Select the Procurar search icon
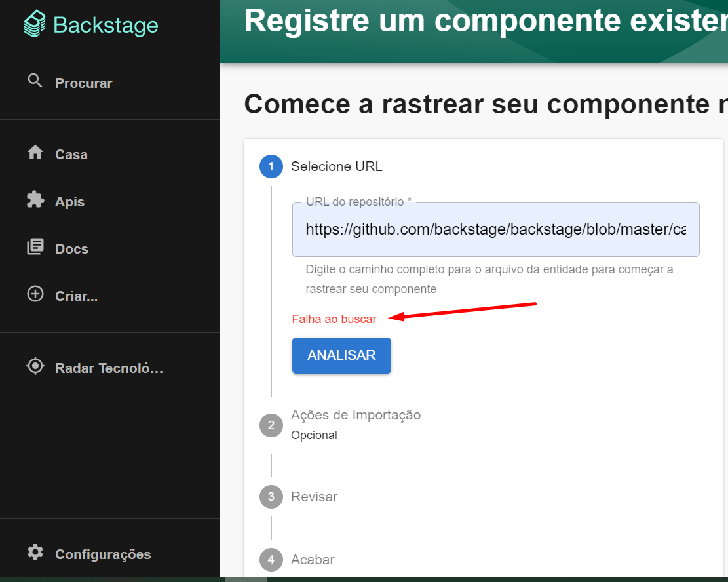The image size is (728, 582). [x=35, y=82]
